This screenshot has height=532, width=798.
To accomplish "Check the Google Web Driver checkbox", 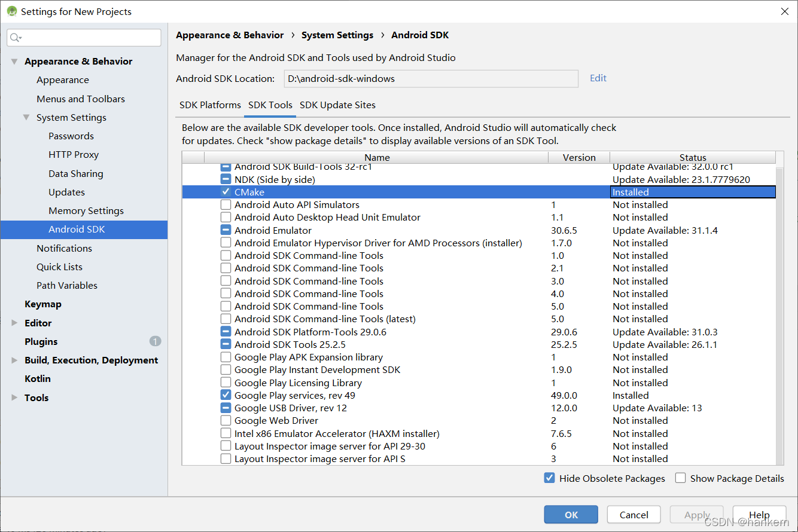I will [226, 420].
